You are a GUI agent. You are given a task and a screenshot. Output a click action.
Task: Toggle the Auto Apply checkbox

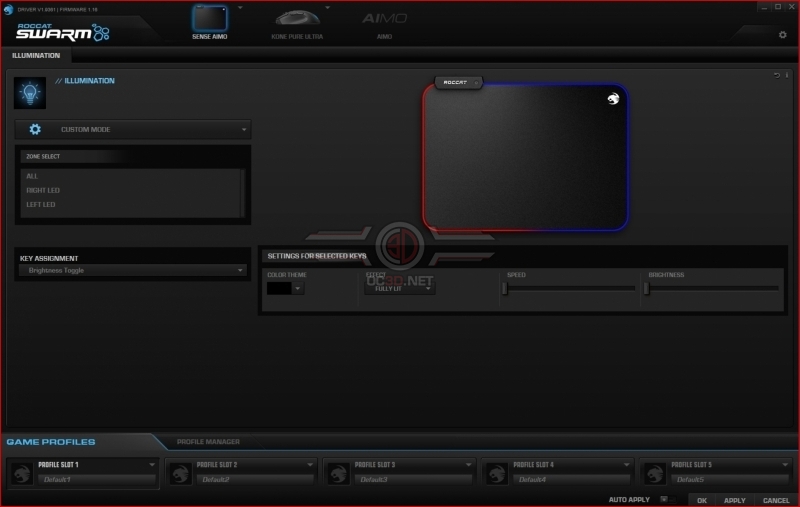click(x=664, y=499)
